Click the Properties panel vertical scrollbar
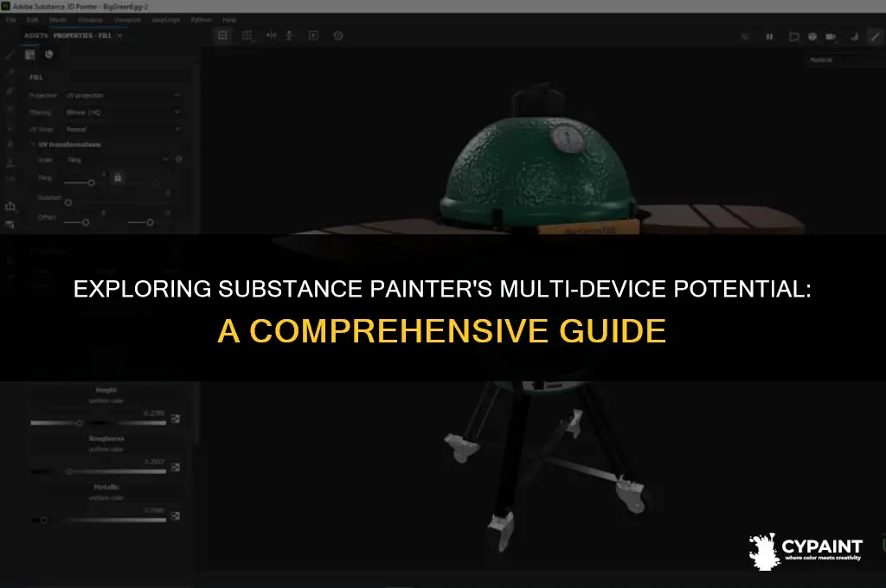The image size is (886, 588). [x=196, y=254]
